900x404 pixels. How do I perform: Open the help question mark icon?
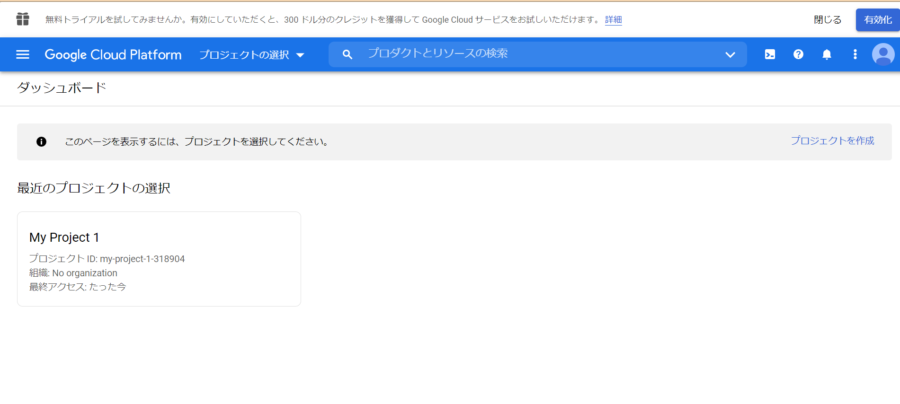point(798,55)
